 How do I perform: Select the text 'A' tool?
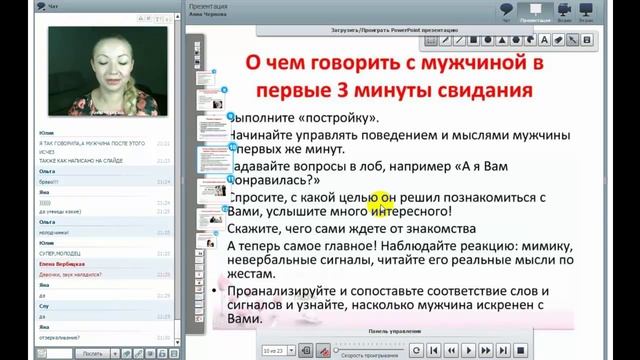coord(544,40)
